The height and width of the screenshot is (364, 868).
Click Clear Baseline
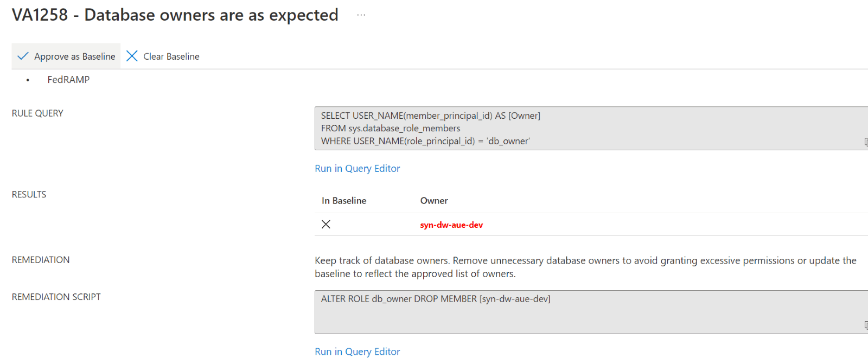pos(163,56)
